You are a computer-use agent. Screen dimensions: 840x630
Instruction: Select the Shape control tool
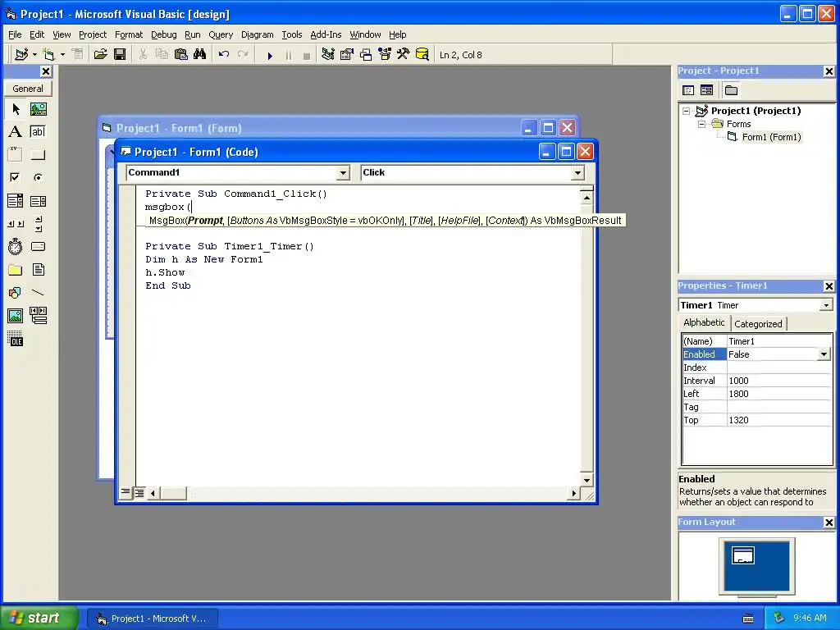click(15, 293)
